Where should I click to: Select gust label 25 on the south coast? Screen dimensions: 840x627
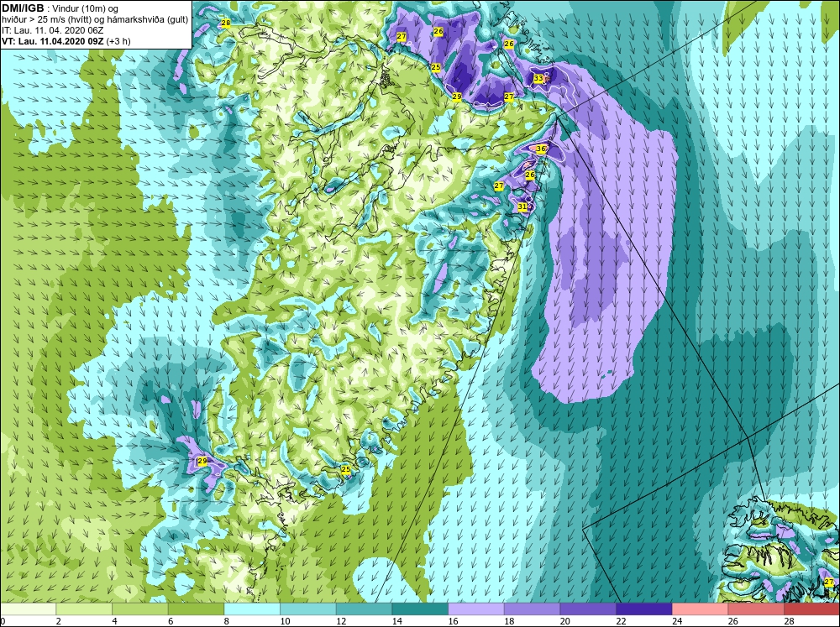(x=345, y=469)
